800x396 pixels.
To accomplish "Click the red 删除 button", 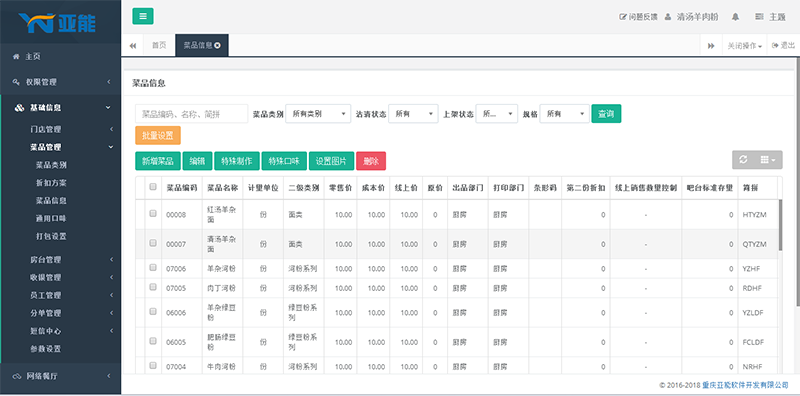I will [371, 161].
